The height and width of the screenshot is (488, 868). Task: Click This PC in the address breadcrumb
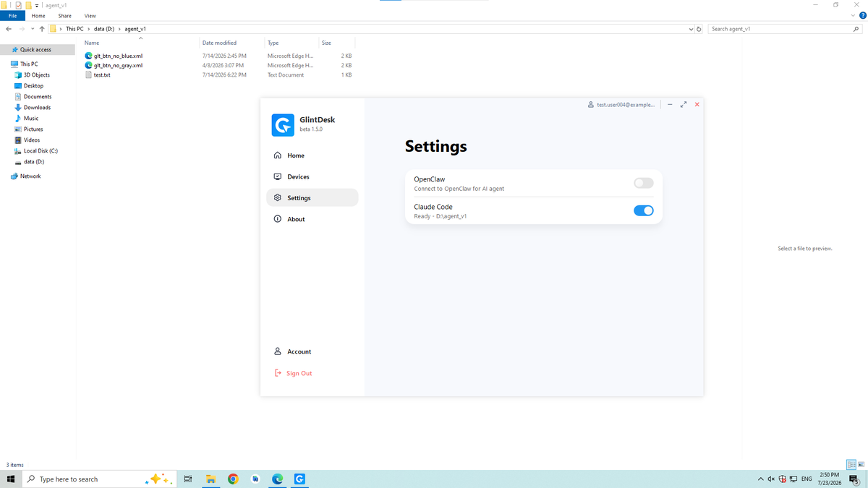pyautogui.click(x=75, y=29)
